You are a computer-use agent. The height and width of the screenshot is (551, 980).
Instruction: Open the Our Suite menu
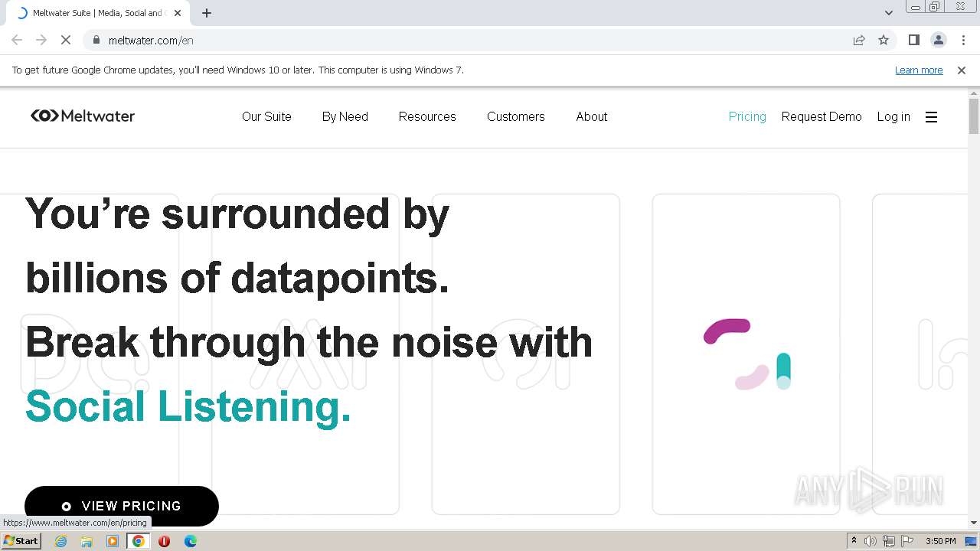[266, 116]
